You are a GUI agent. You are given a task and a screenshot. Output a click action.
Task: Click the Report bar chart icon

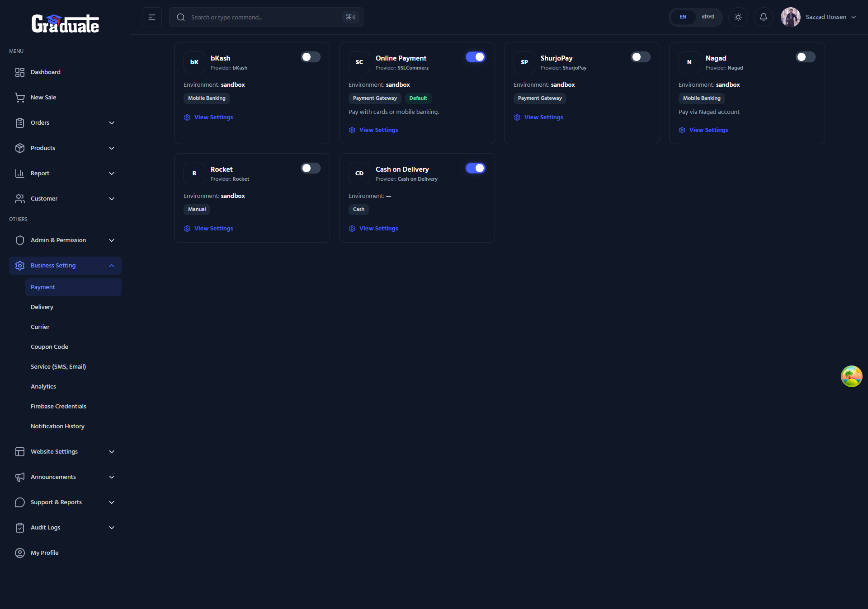[20, 173]
